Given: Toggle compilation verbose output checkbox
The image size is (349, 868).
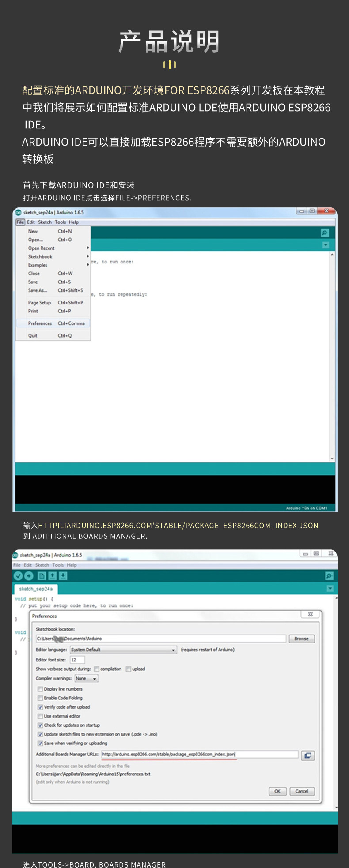Looking at the screenshot, I should (x=96, y=669).
